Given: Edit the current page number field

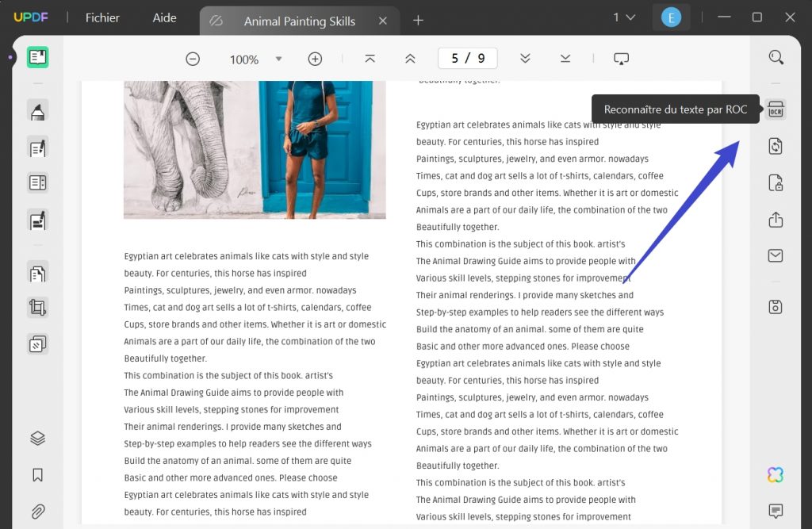Looking at the screenshot, I should 467,58.
